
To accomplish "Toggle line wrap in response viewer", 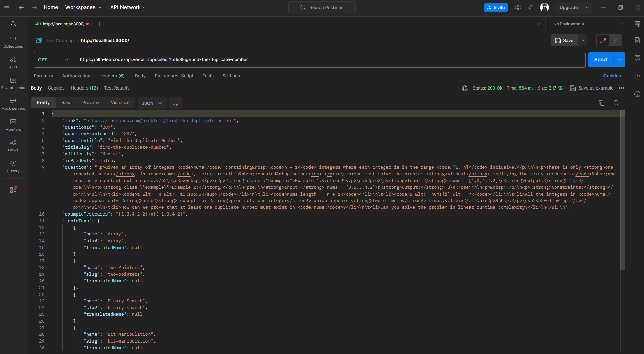I will coord(176,103).
